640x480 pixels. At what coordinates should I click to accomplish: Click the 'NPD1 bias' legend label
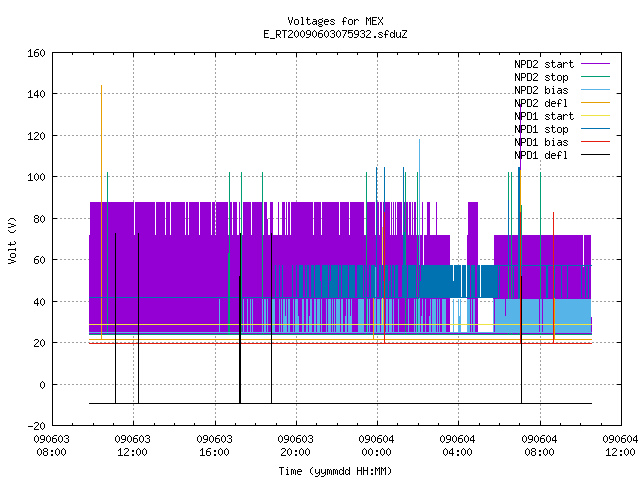pos(541,142)
